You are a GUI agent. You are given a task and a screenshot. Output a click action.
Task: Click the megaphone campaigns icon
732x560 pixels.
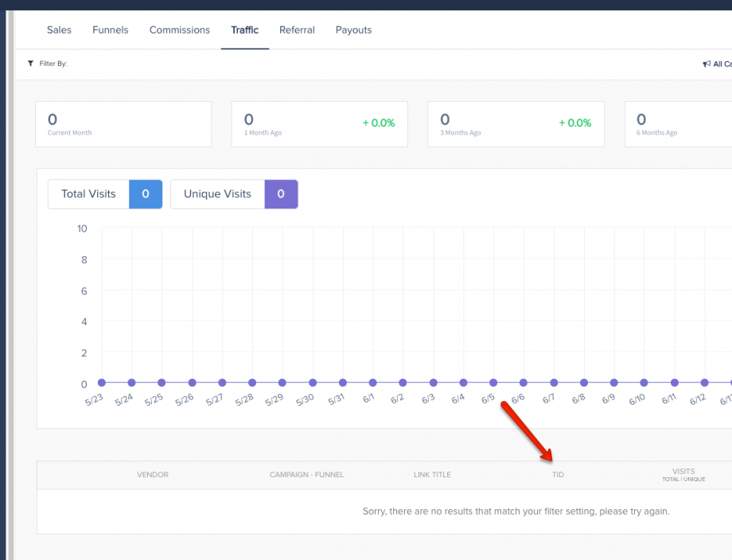[x=707, y=64]
